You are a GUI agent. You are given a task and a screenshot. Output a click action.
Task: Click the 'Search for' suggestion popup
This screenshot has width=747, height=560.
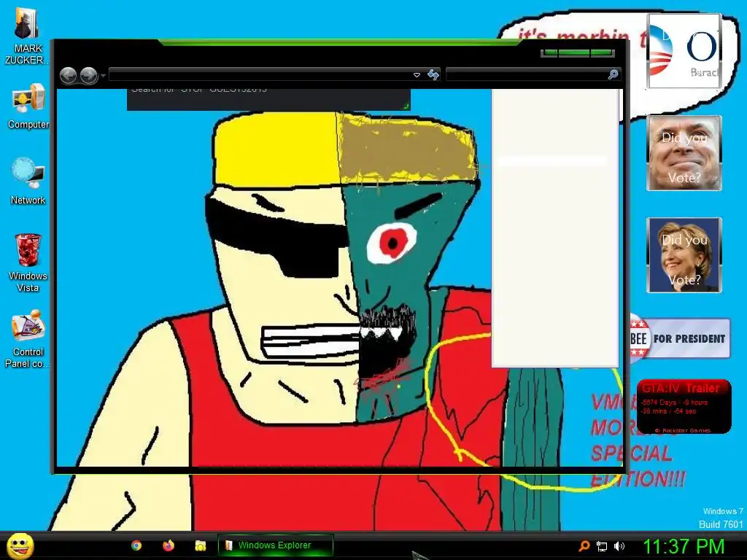(x=268, y=99)
